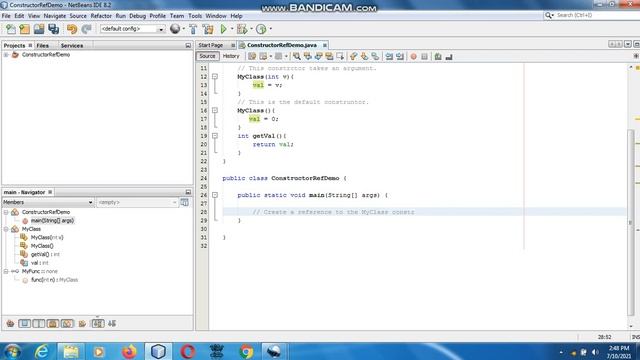Collapse code fold at line 16
This screenshot has height=360, width=640.
coord(215,111)
